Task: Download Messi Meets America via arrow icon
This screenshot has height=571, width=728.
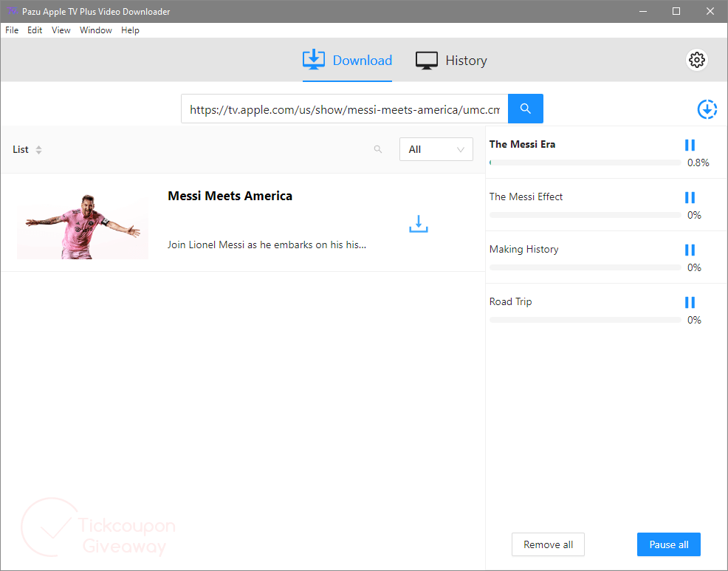Action: (x=419, y=223)
